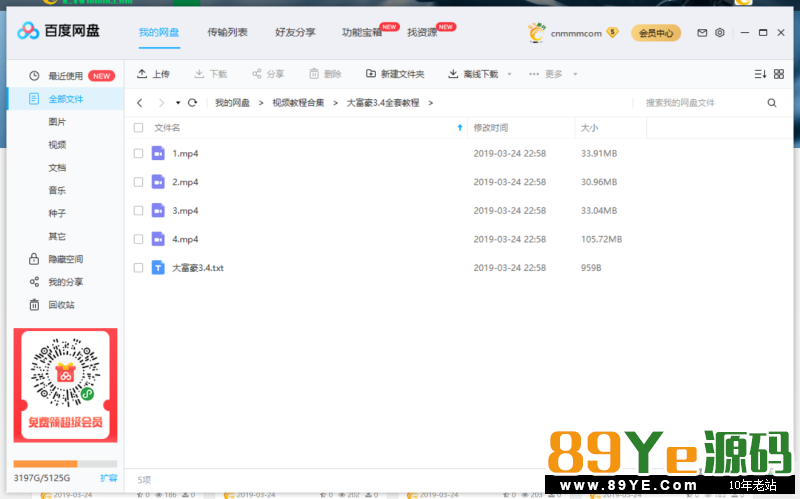Expand the offline download (离线下载) dropdown arrow

(x=509, y=75)
